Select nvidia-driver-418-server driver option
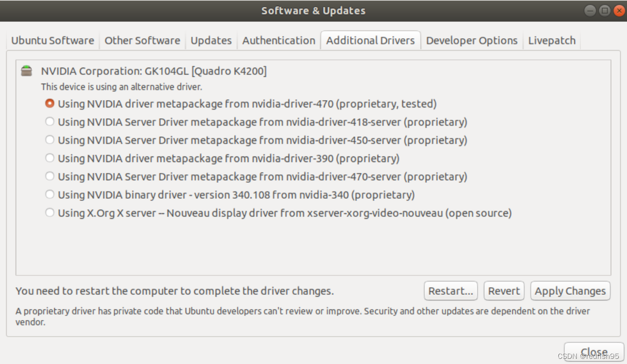This screenshot has width=627, height=364. click(256, 122)
